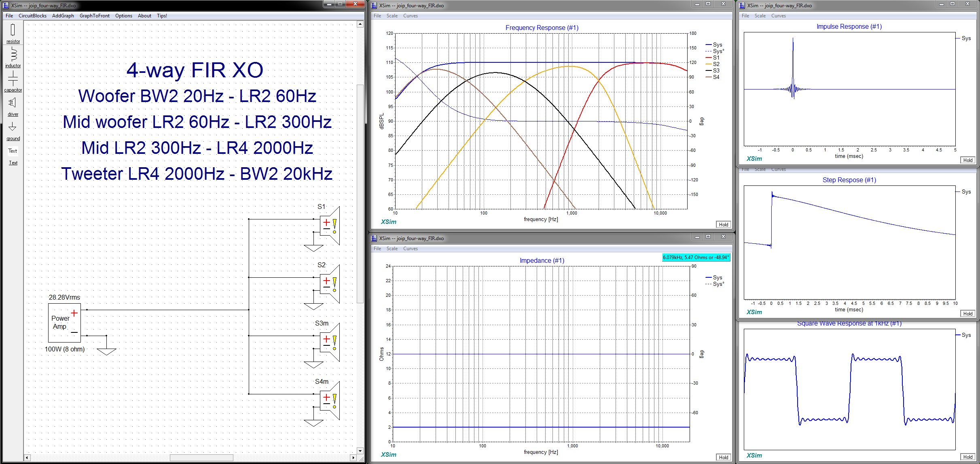980x464 pixels.
Task: Open the Tips! menu
Action: click(x=162, y=16)
